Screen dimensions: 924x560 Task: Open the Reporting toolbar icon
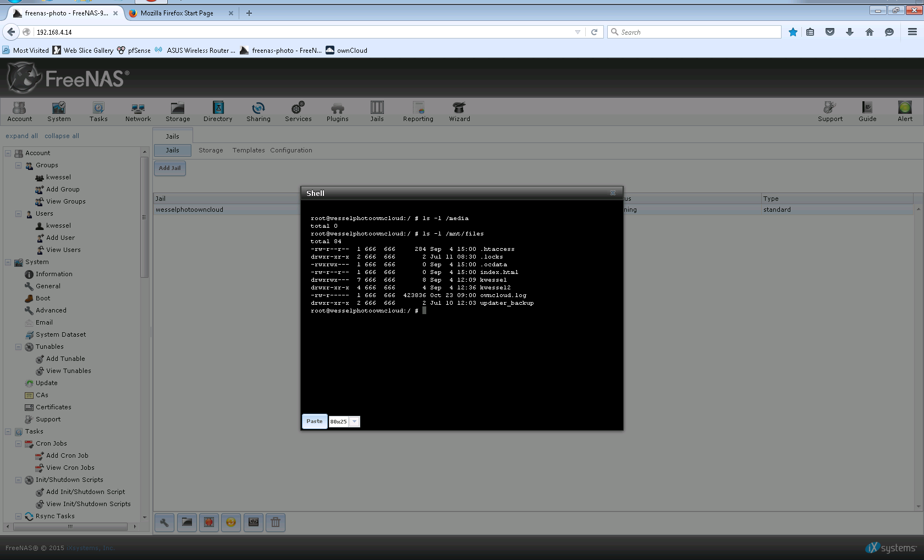click(x=418, y=111)
